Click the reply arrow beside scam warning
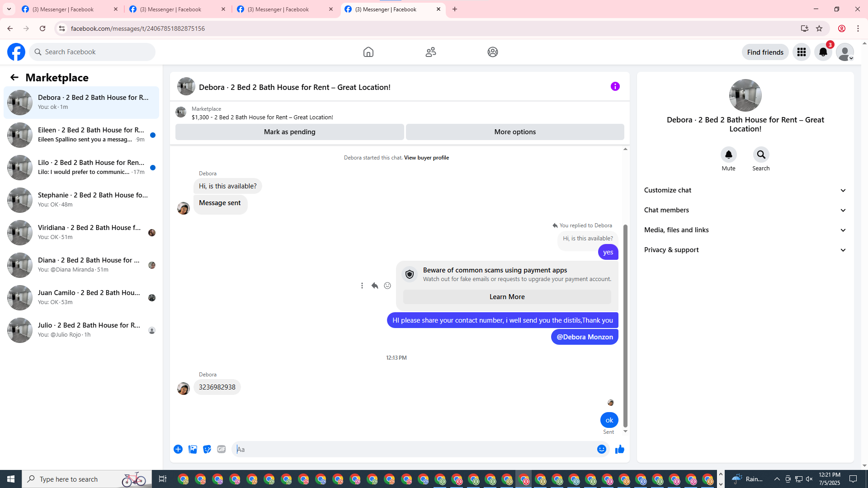 [x=375, y=286]
